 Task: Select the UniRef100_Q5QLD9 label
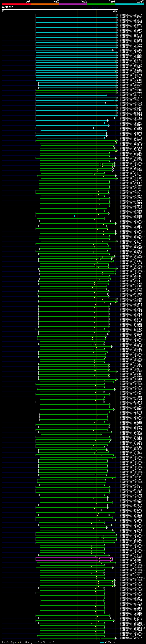click(131, 108)
